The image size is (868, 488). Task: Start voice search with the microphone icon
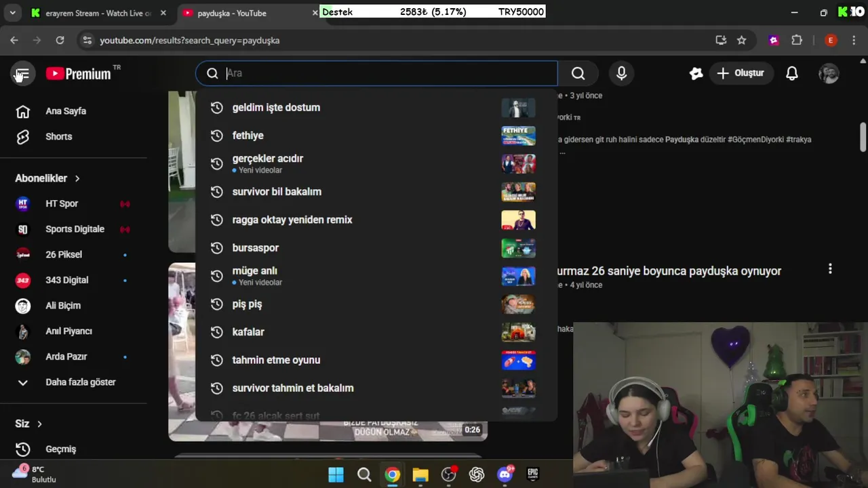click(x=621, y=73)
